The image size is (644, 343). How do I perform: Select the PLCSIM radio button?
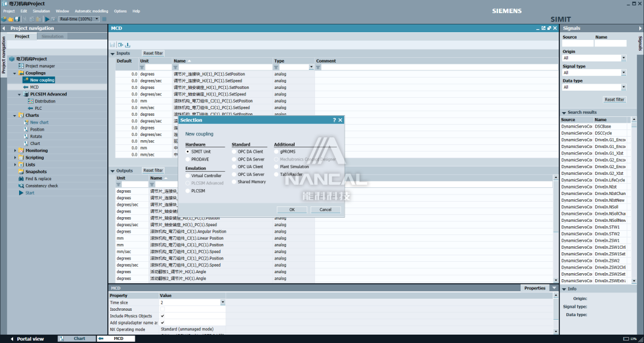click(x=188, y=191)
